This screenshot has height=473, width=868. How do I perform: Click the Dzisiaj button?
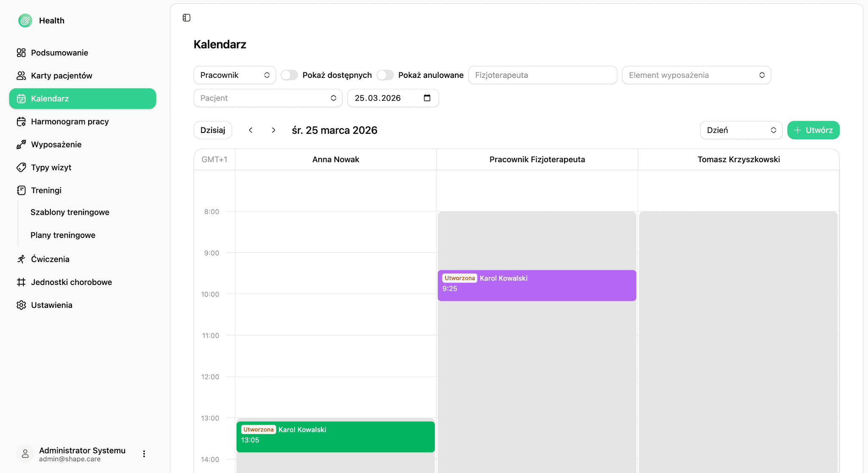pyautogui.click(x=213, y=130)
